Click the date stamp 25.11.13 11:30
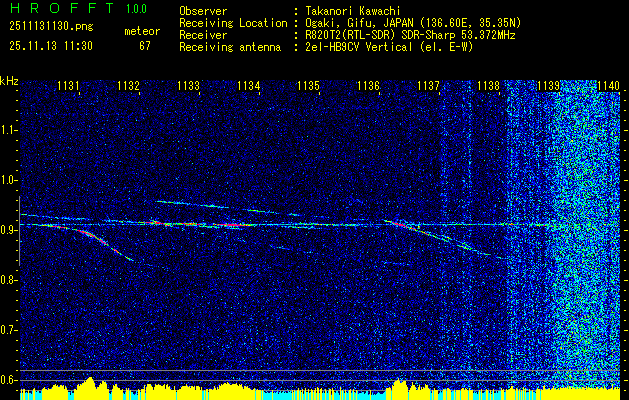629x400 pixels. (x=51, y=46)
